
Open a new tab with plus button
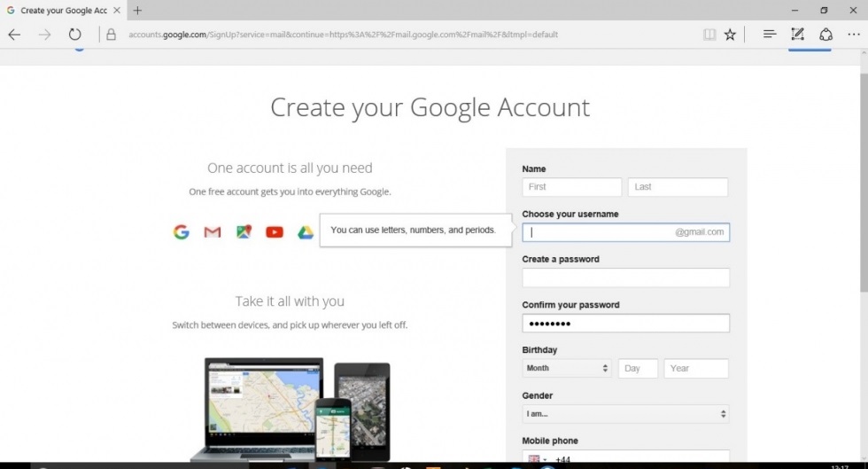pos(137,10)
